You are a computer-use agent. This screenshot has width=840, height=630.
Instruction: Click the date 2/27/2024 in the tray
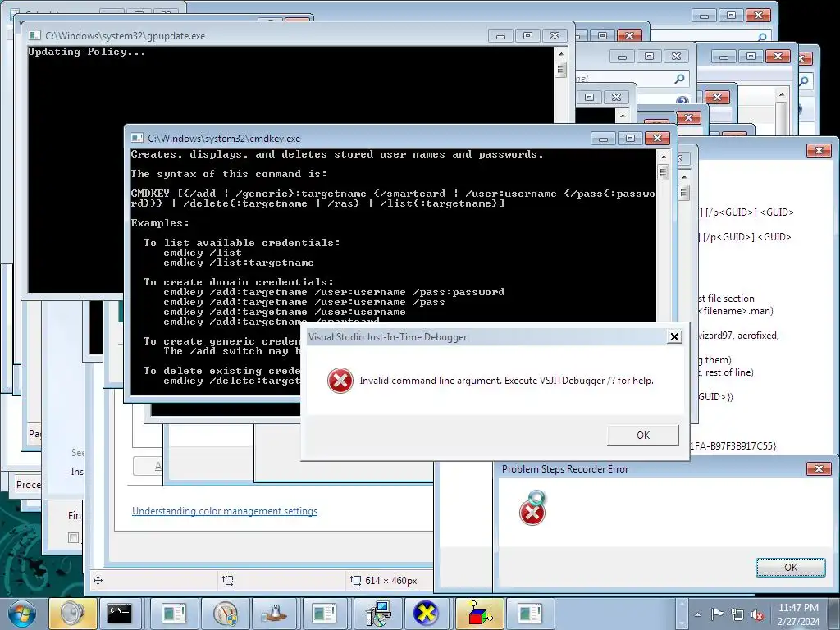click(798, 622)
